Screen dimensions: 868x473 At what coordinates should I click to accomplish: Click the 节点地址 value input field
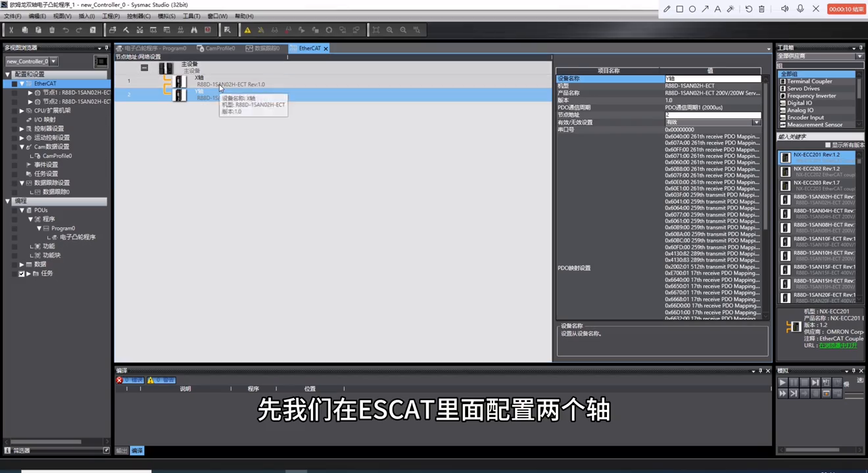[713, 115]
